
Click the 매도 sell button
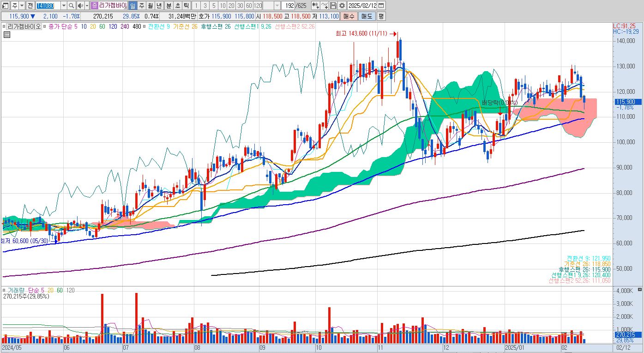[x=367, y=16]
